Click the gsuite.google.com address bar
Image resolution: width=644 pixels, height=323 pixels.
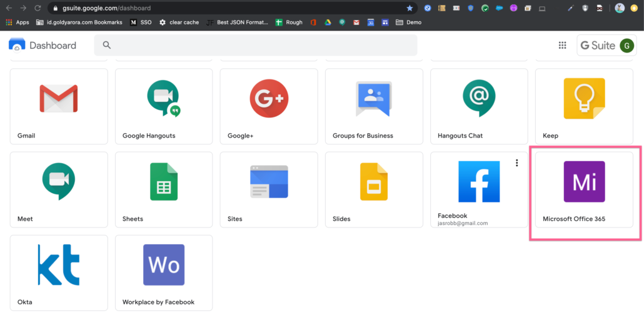(x=232, y=7)
